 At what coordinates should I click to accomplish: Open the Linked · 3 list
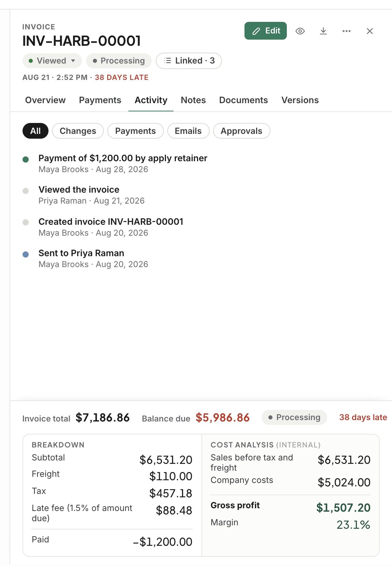(x=189, y=61)
